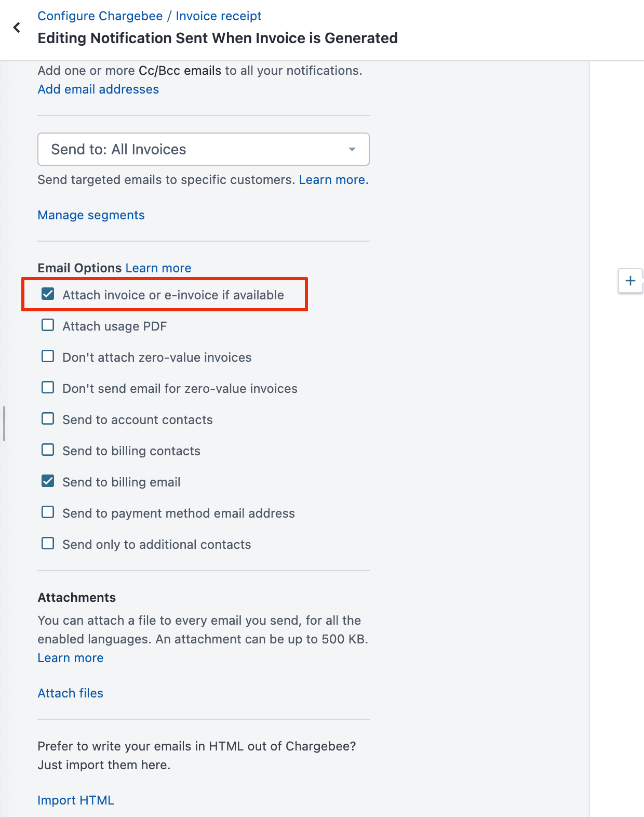Enable Attach usage PDF checkbox
The height and width of the screenshot is (817, 644).
click(48, 325)
